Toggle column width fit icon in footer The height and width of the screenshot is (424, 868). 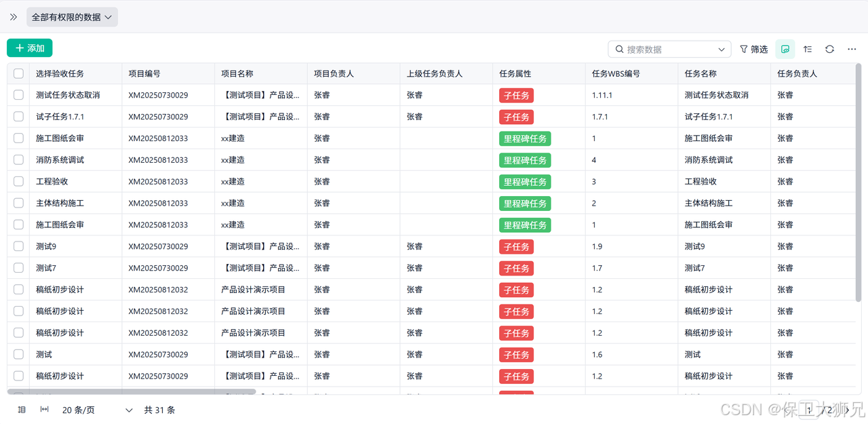coord(45,410)
